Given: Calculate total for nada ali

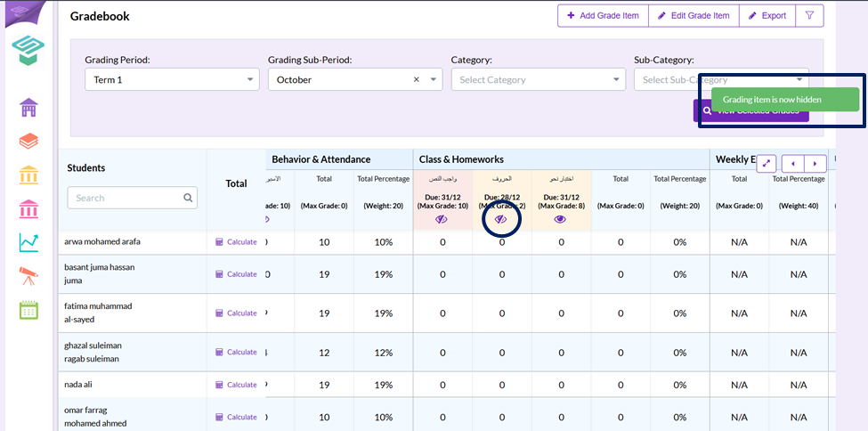Looking at the screenshot, I should pyautogui.click(x=237, y=385).
